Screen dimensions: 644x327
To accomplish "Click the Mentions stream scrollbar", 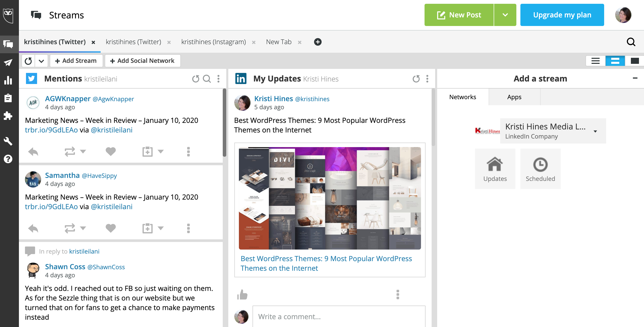I will click(x=224, y=123).
